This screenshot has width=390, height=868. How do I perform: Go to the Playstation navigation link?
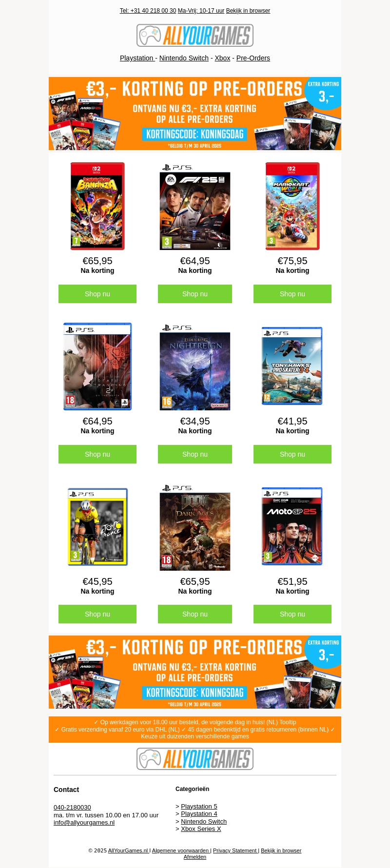click(137, 58)
